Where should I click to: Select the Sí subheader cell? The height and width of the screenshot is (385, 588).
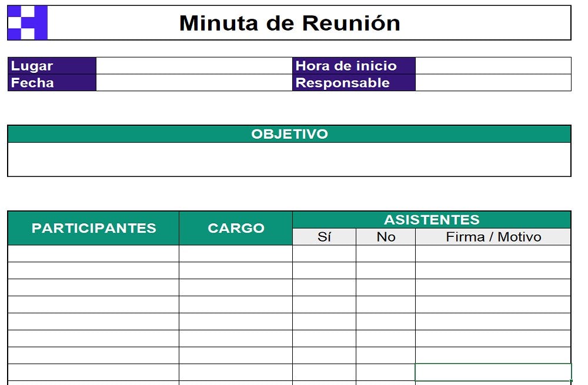pos(324,237)
